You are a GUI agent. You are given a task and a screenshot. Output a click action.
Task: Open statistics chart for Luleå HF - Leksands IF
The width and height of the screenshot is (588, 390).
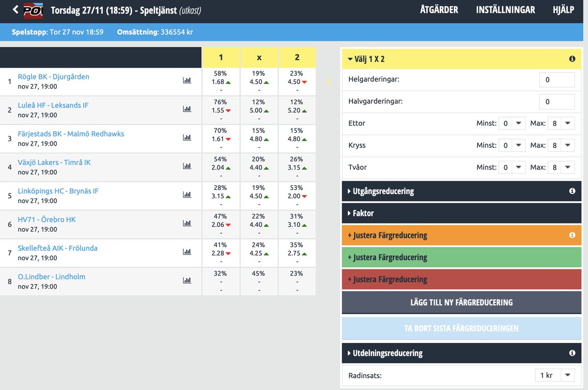coord(187,109)
